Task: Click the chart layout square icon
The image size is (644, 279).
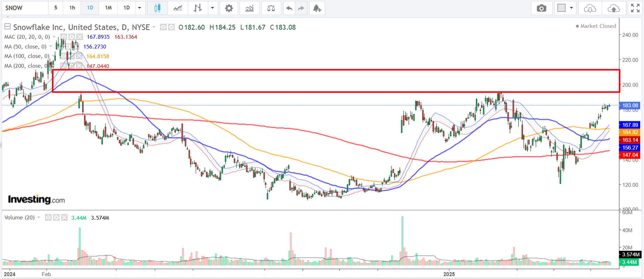Action: coord(561,8)
